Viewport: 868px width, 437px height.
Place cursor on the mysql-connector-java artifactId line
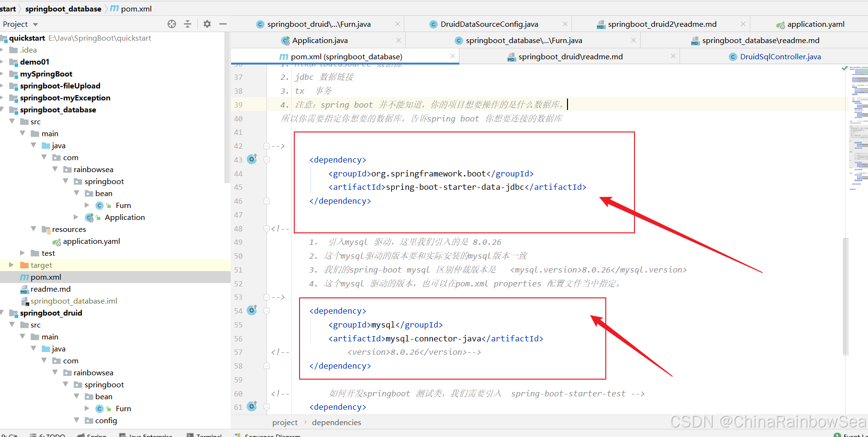point(435,339)
